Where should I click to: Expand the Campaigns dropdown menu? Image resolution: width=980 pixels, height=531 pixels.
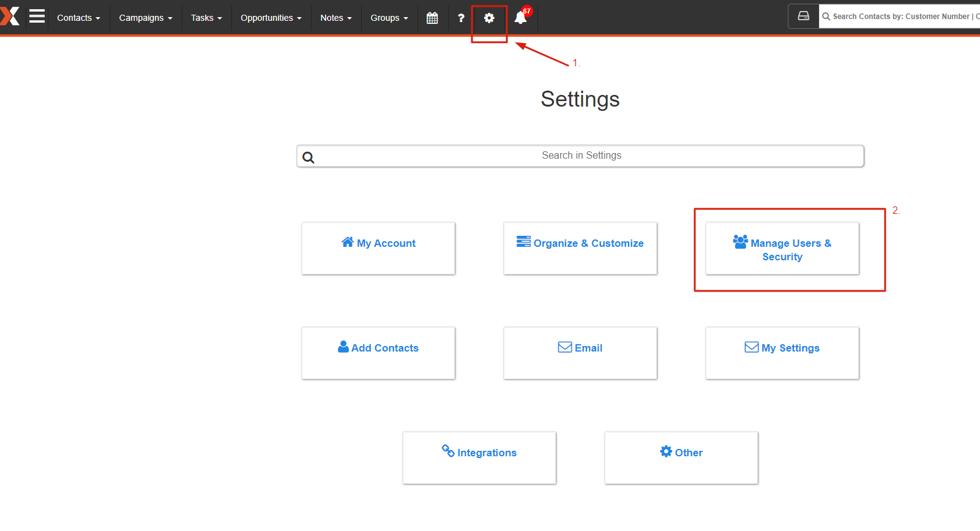[146, 18]
